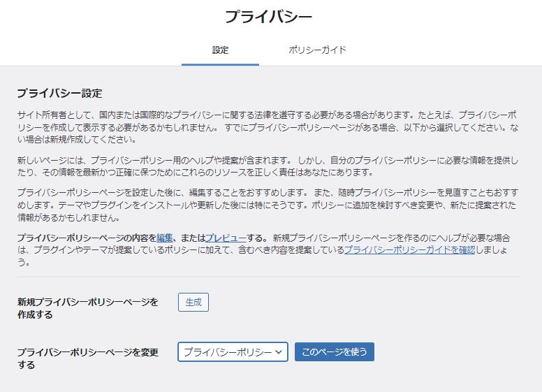The width and height of the screenshot is (542, 392).
Task: Click the プライバシーポリシーページを変更する label
Action: click(88, 358)
